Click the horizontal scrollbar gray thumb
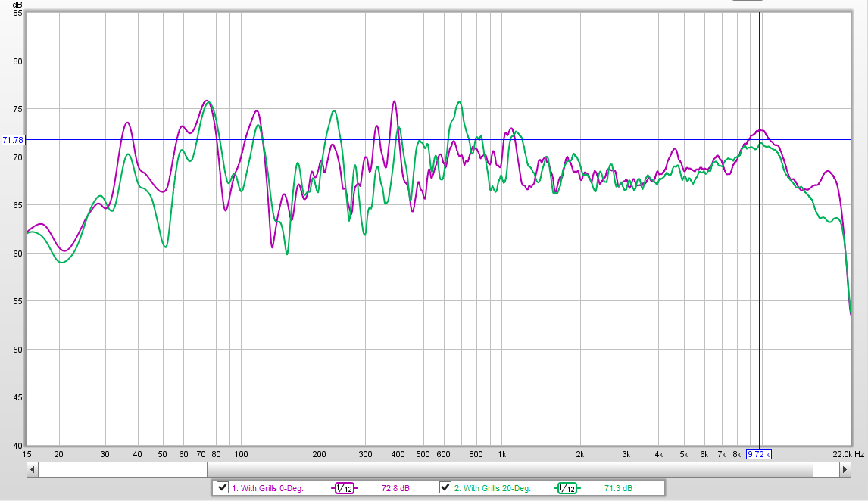The width and height of the screenshot is (868, 501). pos(510,469)
